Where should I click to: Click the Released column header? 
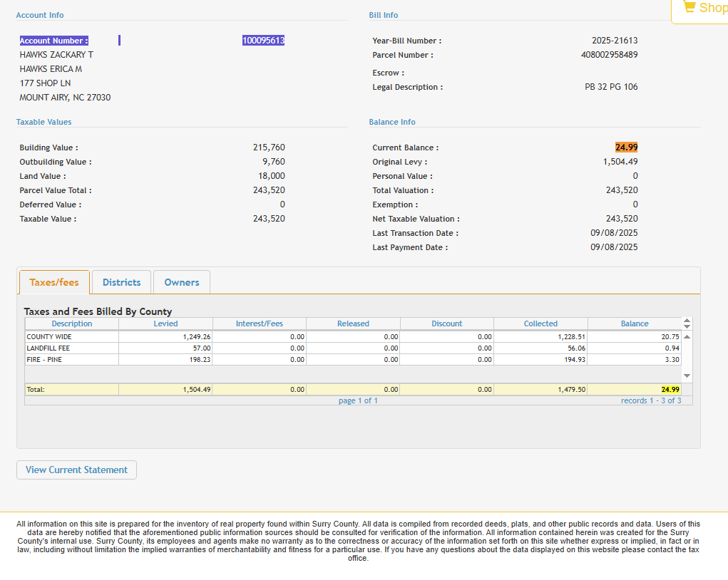[353, 323]
